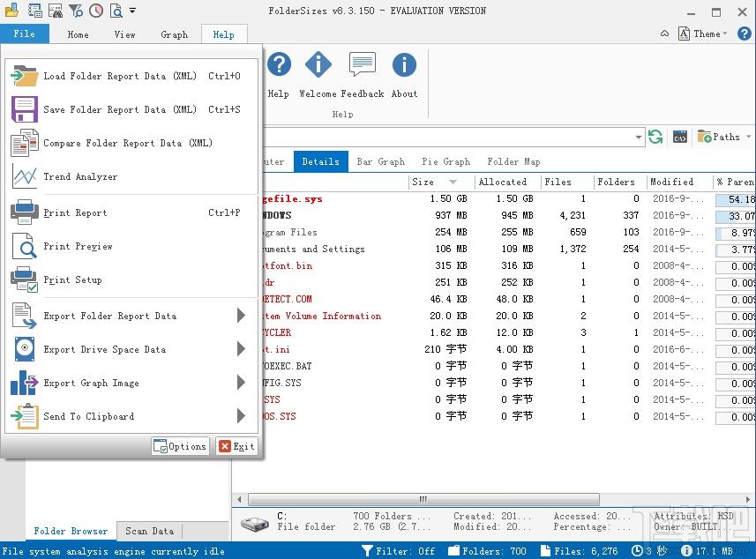Expand the quick access toolbar customize arrow
756x559 pixels.
click(132, 10)
